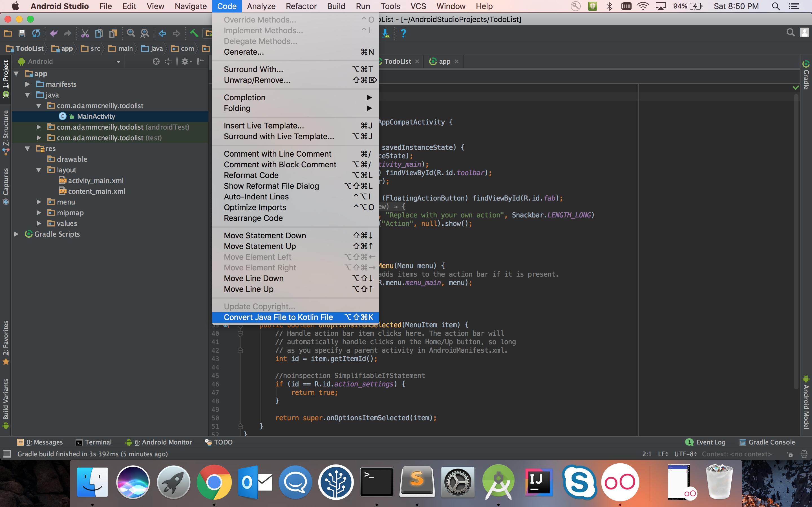
Task: Open the Terminal tool window button
Action: pos(94,442)
